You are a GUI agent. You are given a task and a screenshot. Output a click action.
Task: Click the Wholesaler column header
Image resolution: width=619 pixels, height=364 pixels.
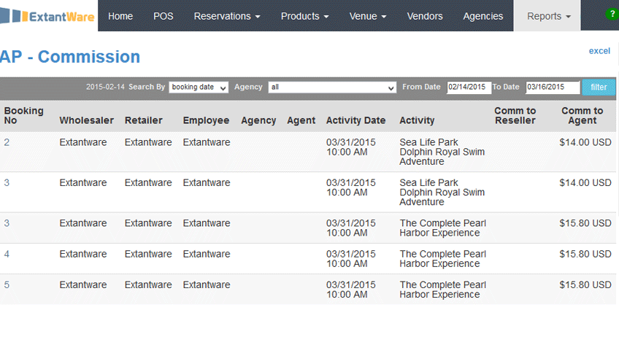tap(86, 120)
